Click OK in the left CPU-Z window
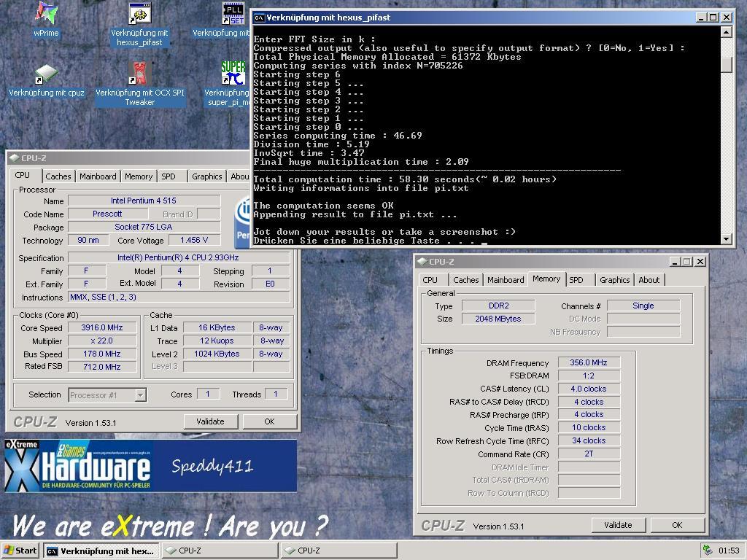Viewport: 747px width, 560px height. tap(269, 421)
